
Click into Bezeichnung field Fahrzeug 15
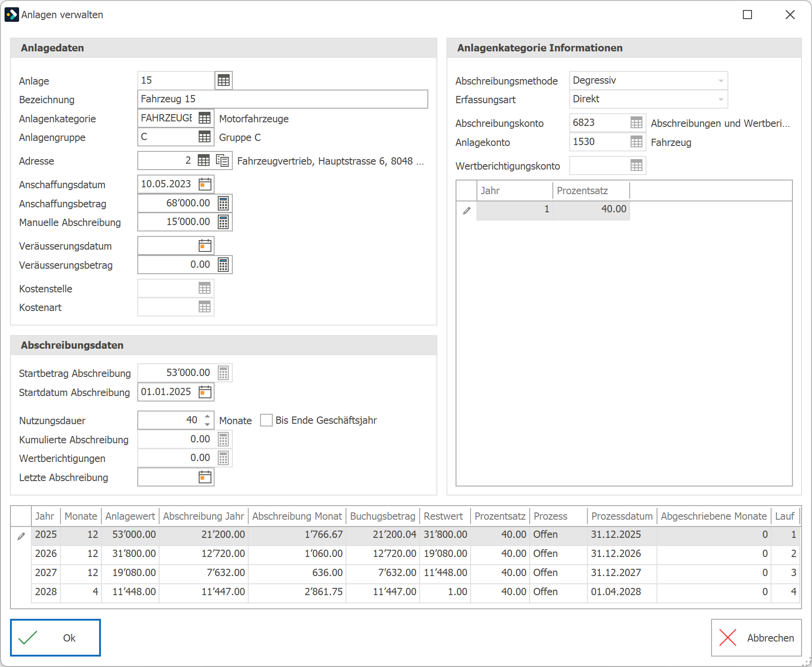pyautogui.click(x=282, y=99)
